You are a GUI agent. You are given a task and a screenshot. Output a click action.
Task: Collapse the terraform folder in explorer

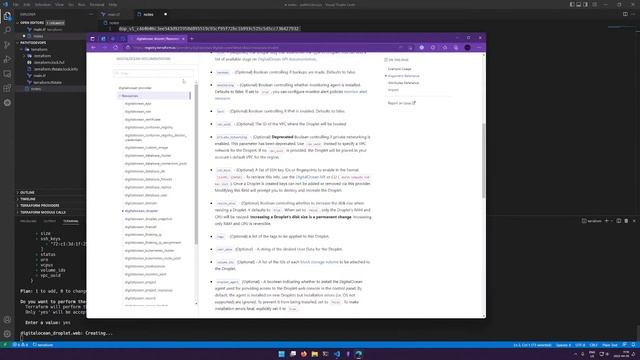point(39,49)
